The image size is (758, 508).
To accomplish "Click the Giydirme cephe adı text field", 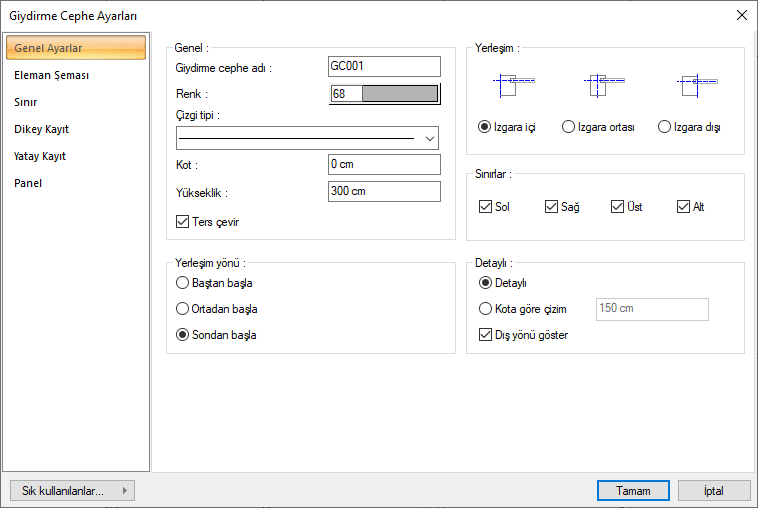I will pyautogui.click(x=384, y=67).
